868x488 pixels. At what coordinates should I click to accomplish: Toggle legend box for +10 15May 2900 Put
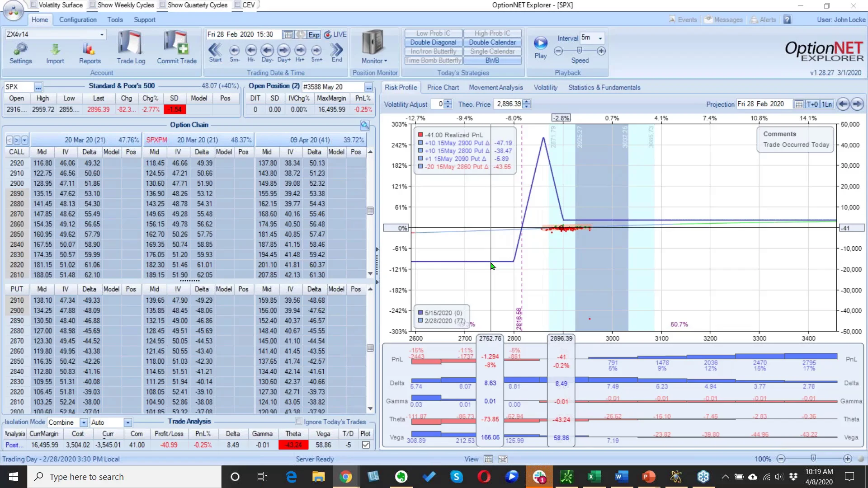[x=420, y=143]
